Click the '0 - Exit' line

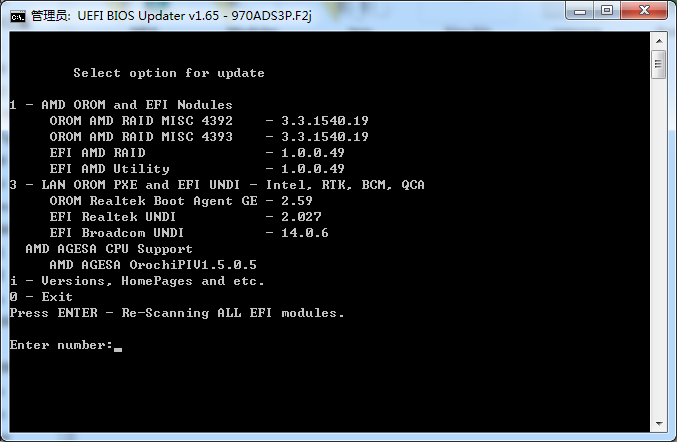tap(41, 297)
